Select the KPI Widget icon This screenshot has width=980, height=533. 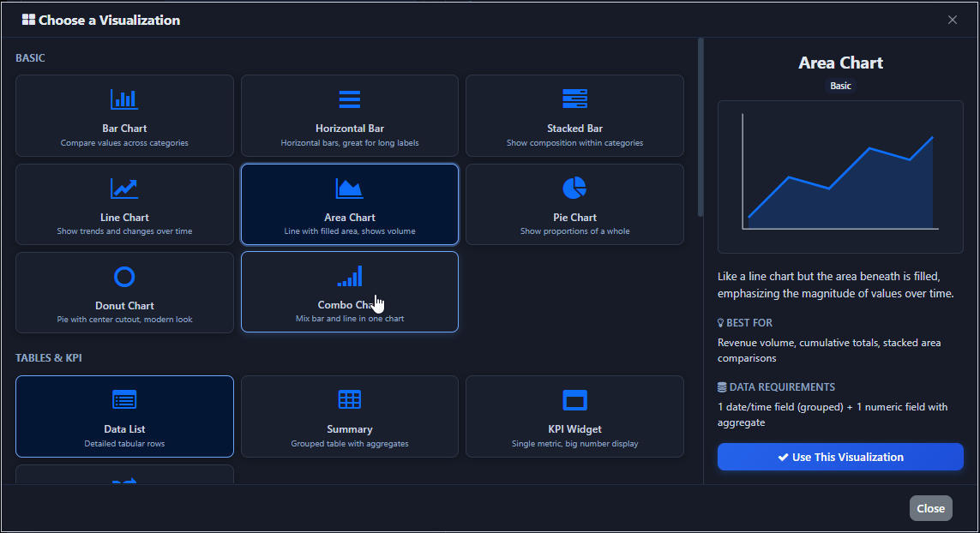(574, 400)
